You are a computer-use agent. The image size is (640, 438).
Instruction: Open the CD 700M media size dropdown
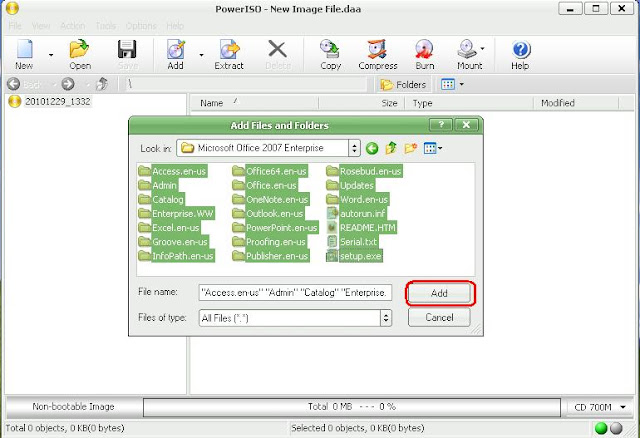click(600, 407)
